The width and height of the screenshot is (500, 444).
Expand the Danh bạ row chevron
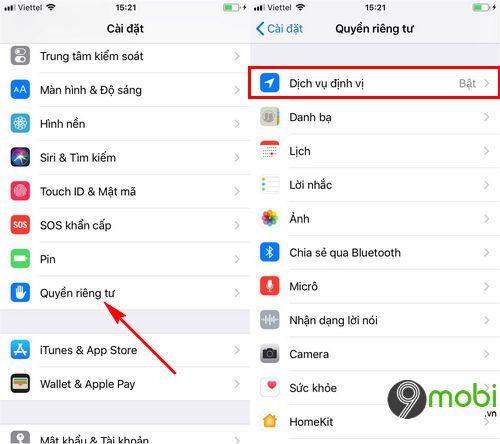click(487, 117)
